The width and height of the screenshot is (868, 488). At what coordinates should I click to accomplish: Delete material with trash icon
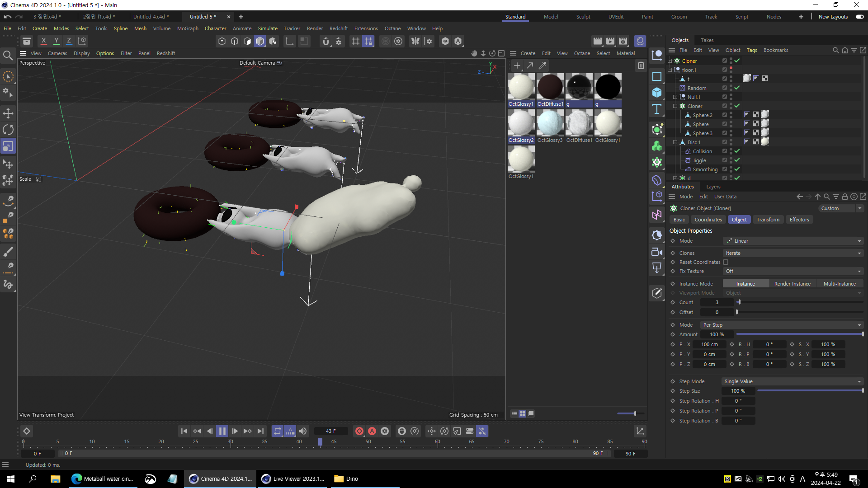point(641,66)
